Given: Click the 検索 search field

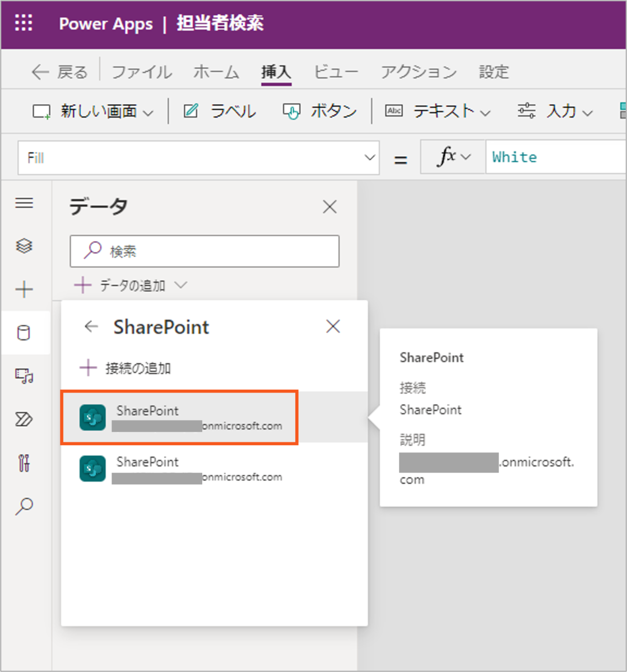Looking at the screenshot, I should [x=205, y=251].
